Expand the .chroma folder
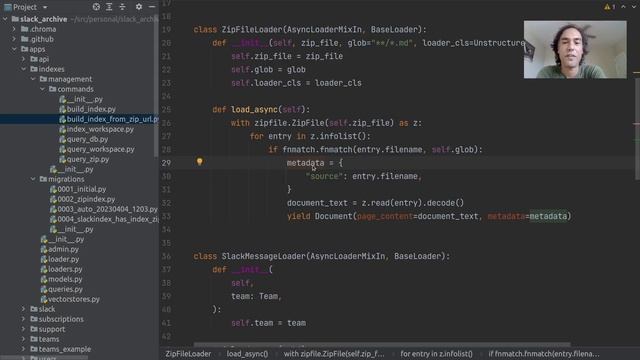 tap(14, 29)
